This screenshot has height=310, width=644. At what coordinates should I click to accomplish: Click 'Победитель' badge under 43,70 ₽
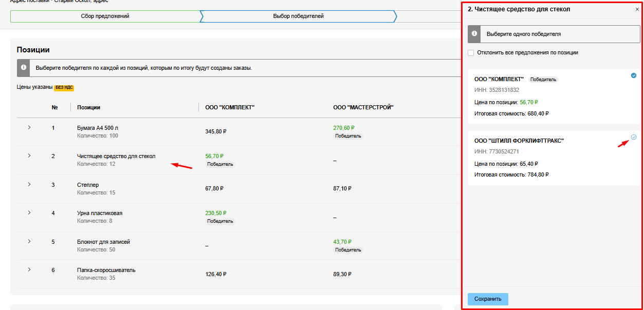tap(348, 250)
